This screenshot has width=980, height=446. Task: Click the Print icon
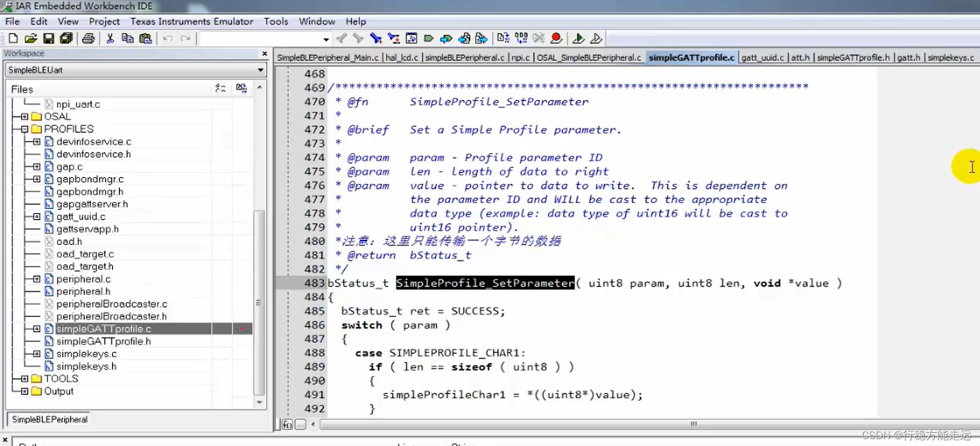[88, 38]
